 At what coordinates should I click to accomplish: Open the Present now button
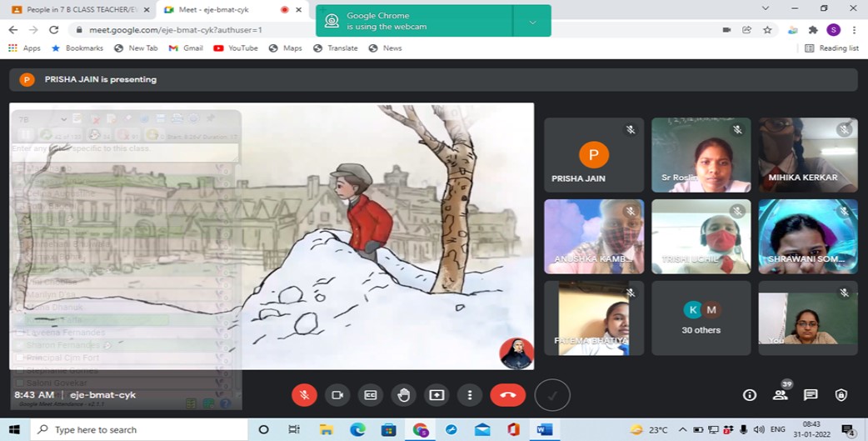[436, 395]
